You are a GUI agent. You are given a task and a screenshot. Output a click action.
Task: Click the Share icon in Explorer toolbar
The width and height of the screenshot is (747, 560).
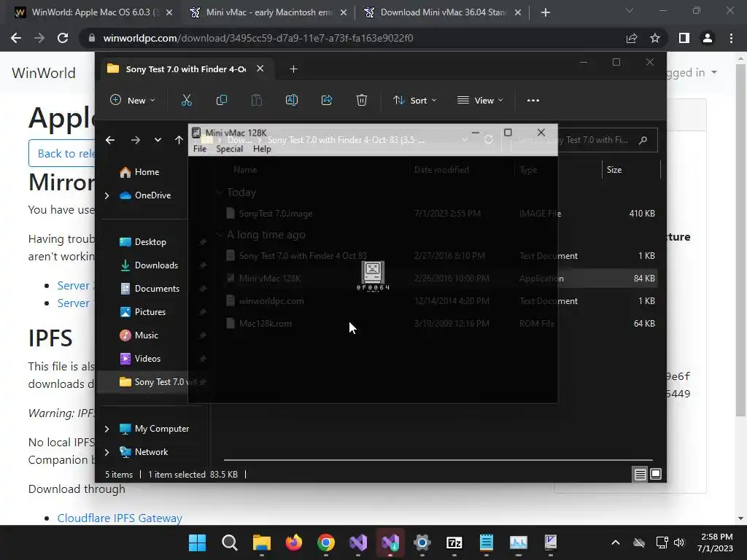point(327,101)
